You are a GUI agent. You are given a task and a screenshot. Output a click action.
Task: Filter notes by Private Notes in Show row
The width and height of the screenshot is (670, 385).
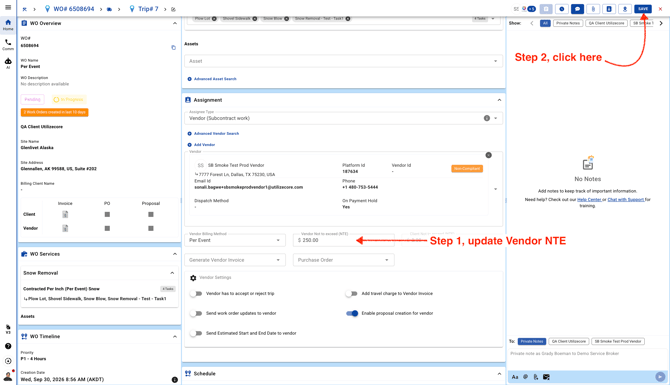click(568, 23)
